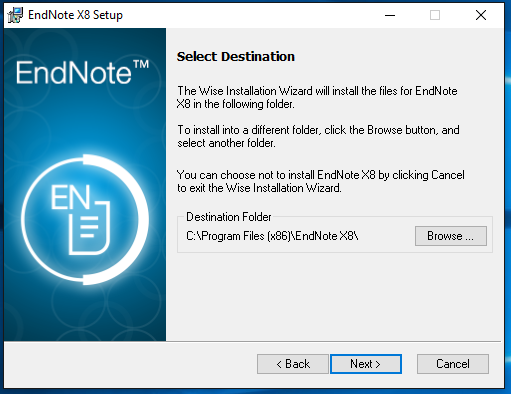
Task: Go to the previous step with Back
Action: click(293, 364)
